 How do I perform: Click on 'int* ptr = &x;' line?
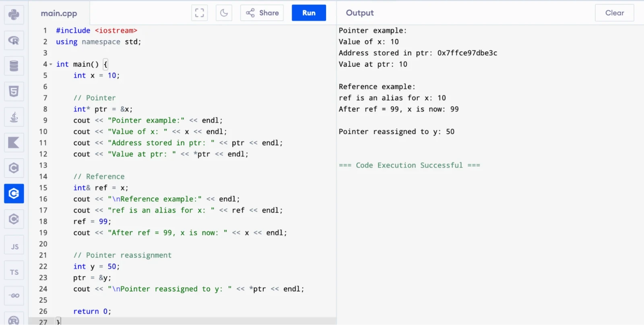pos(103,109)
